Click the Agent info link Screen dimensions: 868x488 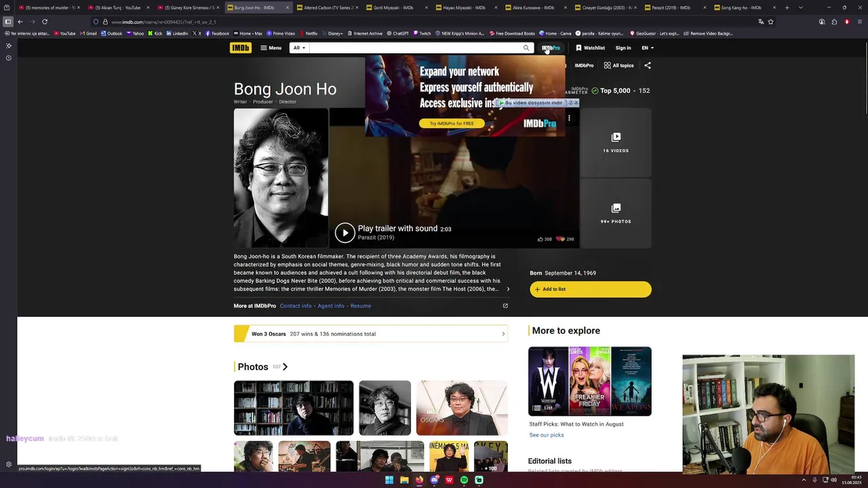point(331,306)
